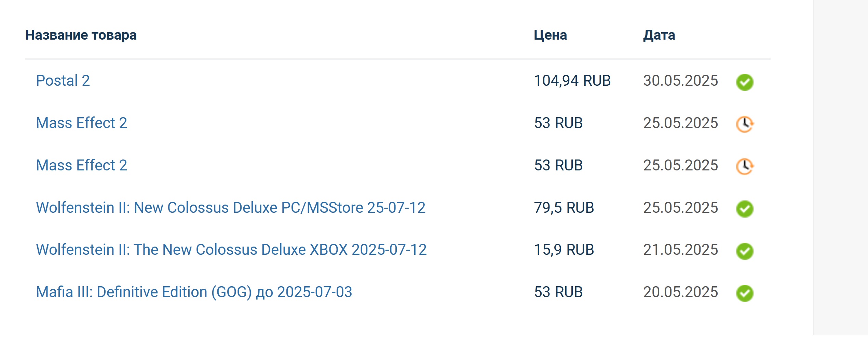The width and height of the screenshot is (868, 361).
Task: Open Wolfenstein II: New Colossus Deluxe PC/MSStore link
Action: pos(231,208)
